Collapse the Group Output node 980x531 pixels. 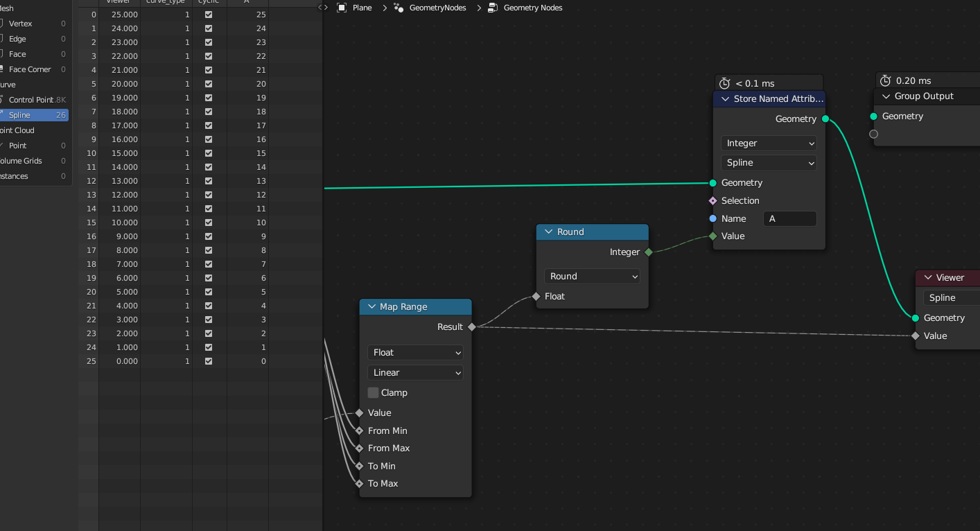(886, 96)
